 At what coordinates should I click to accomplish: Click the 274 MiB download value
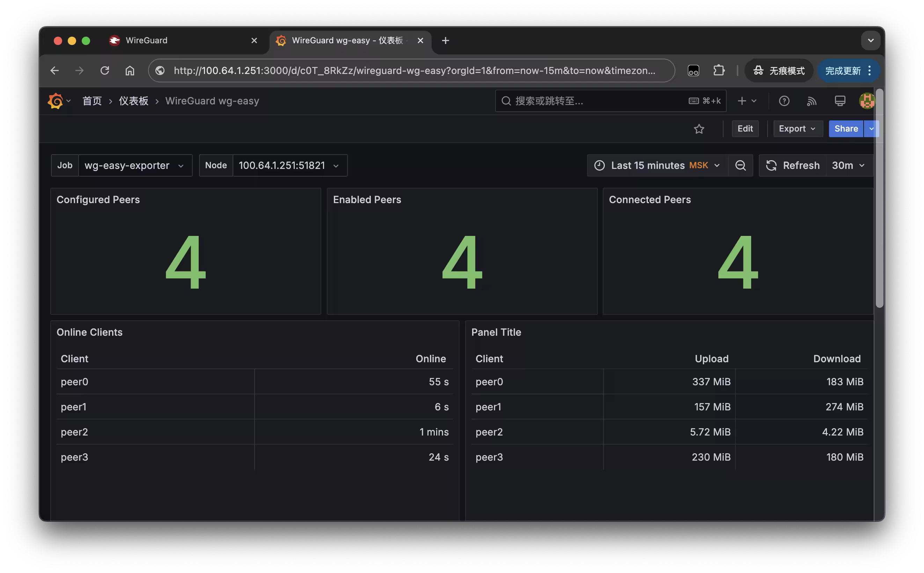844,407
